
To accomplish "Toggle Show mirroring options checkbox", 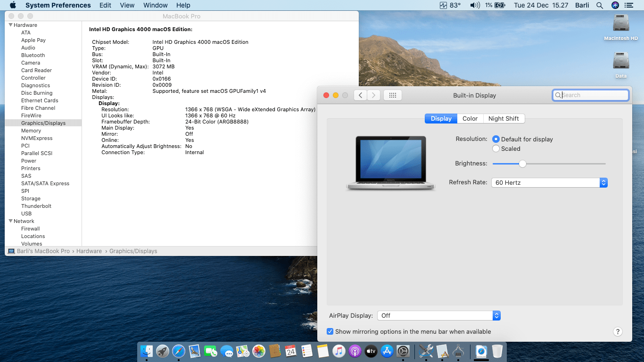I will tap(330, 331).
